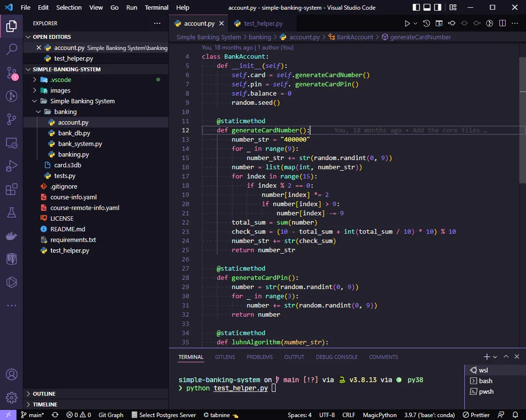526x420 pixels.
Task: Toggle Prettier formatter in the status bar
Action: click(476, 415)
